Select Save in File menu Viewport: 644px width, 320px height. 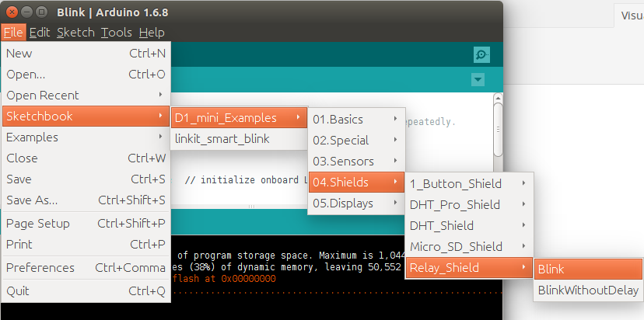(86, 179)
